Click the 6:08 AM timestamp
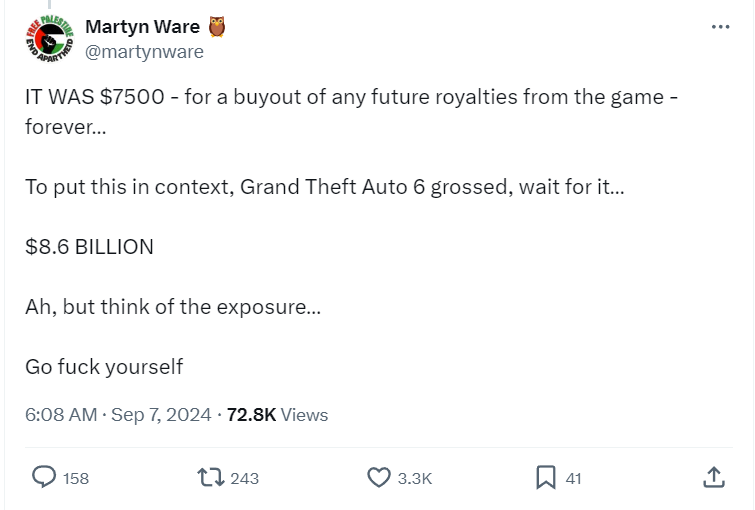 (61, 414)
